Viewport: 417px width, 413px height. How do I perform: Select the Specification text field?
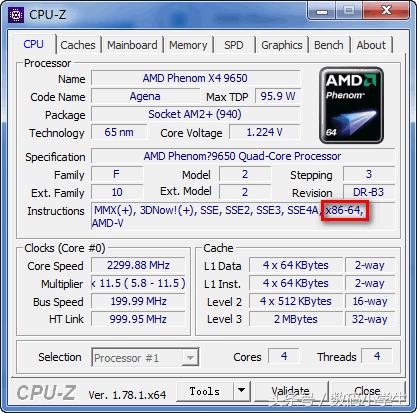coord(243,156)
